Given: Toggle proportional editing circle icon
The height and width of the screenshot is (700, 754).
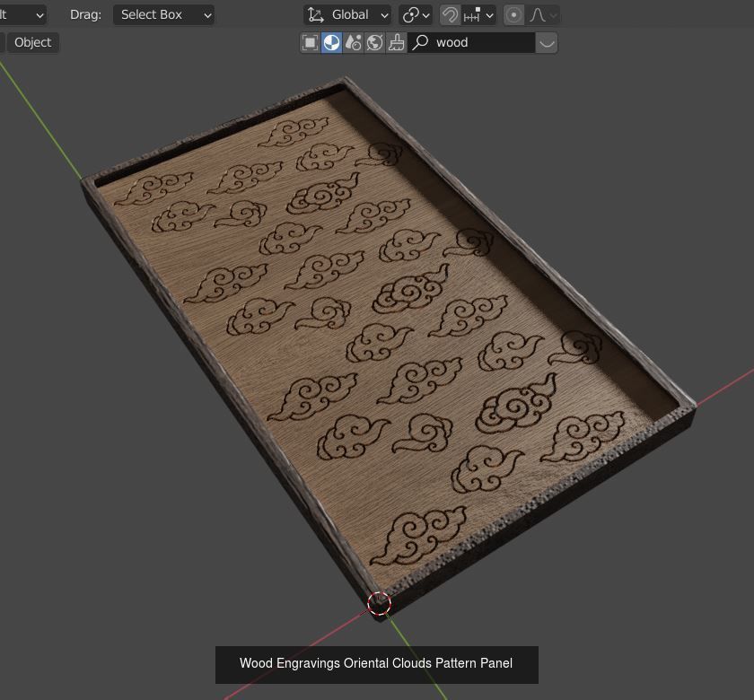Looking at the screenshot, I should (513, 15).
